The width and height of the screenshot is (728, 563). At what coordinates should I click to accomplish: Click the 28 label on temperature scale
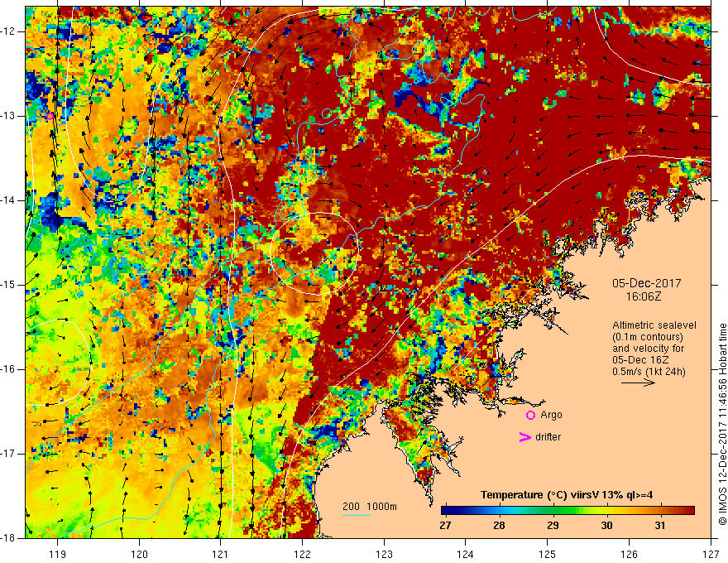tap(499, 526)
